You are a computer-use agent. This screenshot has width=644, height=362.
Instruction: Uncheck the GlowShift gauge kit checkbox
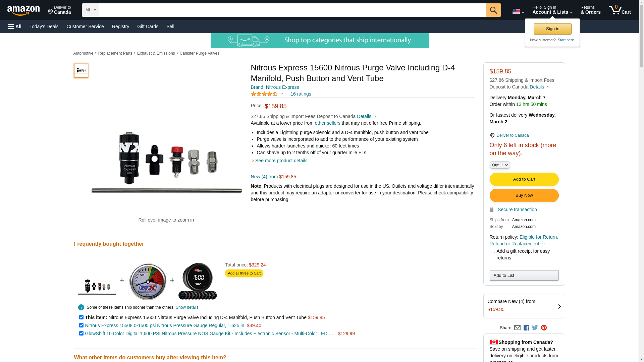click(x=81, y=334)
